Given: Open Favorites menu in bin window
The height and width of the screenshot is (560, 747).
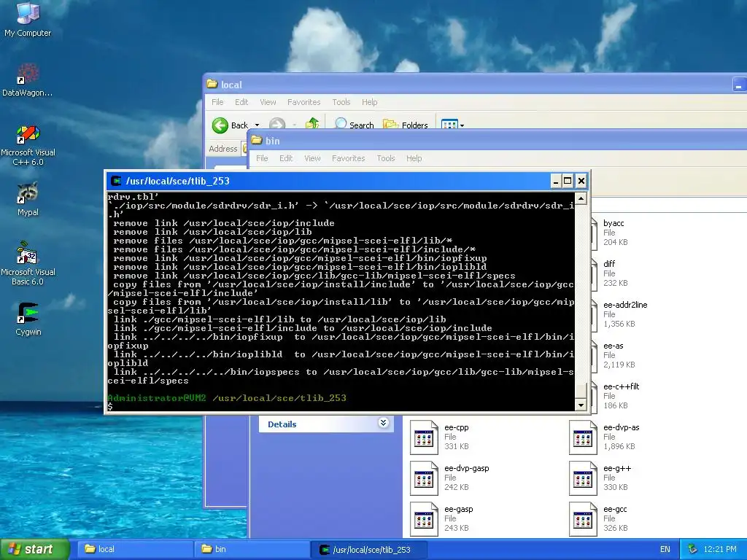Looking at the screenshot, I should click(348, 158).
